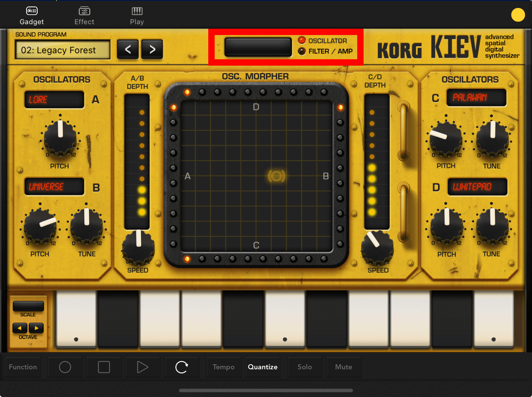Click the lit bottom-left morpher LED

(187, 259)
